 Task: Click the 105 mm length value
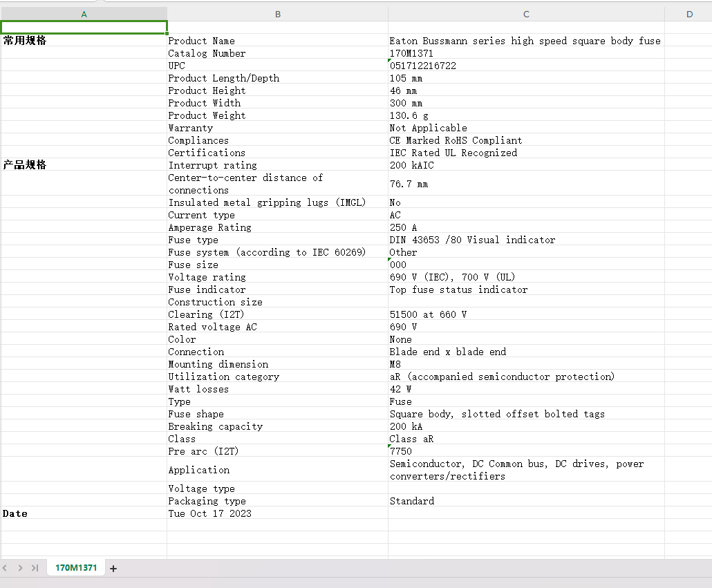tap(526, 78)
